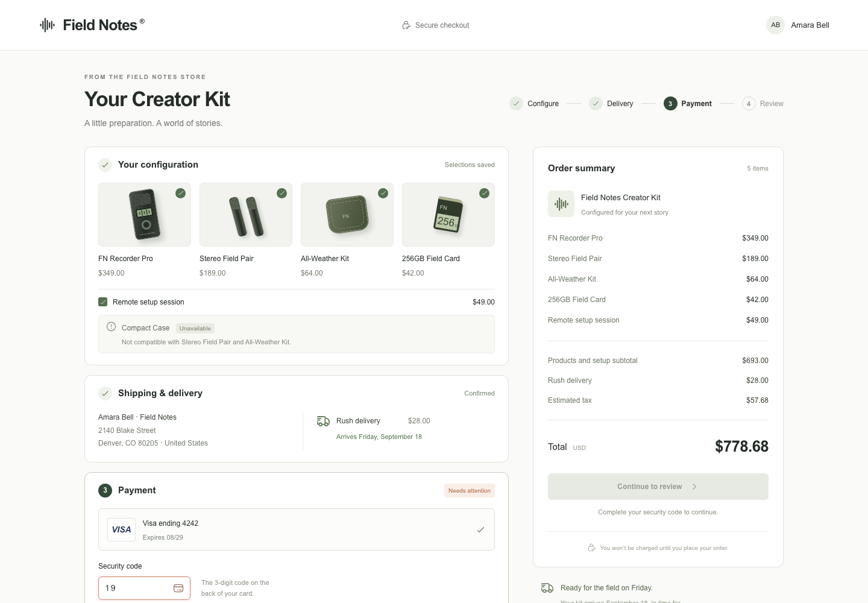The height and width of the screenshot is (603, 868).
Task: Click the lock icon beside charge notice
Action: click(592, 548)
